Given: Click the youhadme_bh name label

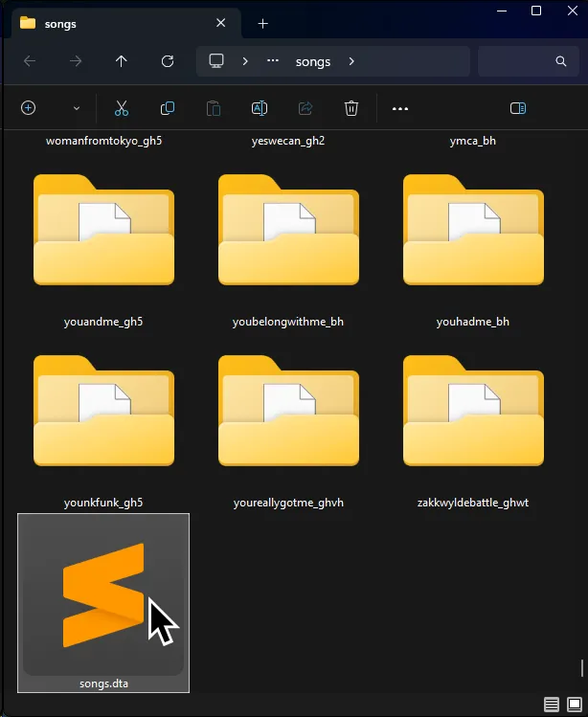Looking at the screenshot, I should [x=473, y=322].
